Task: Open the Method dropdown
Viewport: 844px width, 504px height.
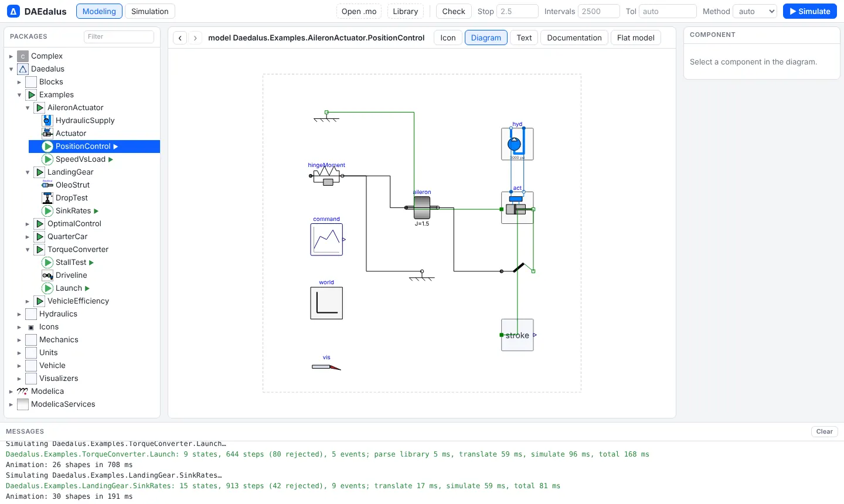Action: (x=755, y=11)
